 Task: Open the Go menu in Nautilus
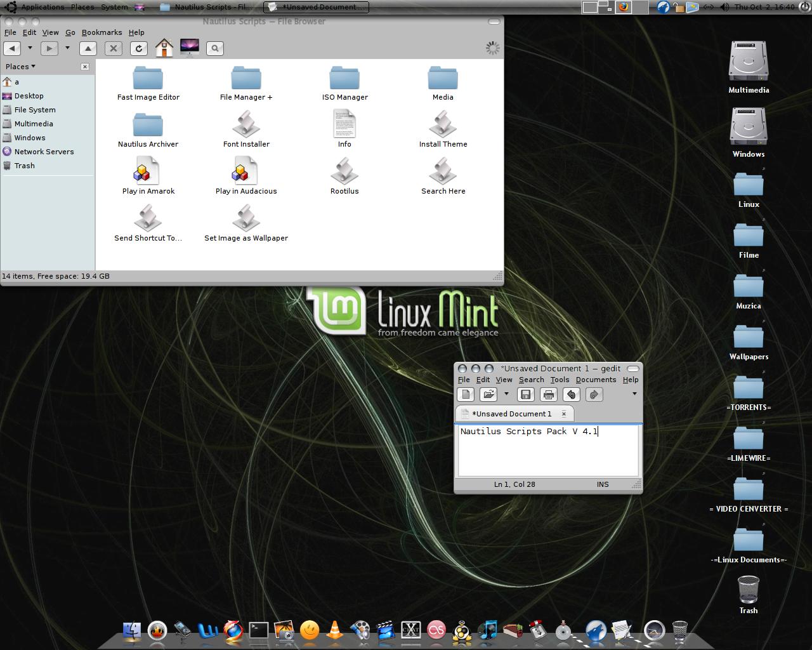[70, 32]
